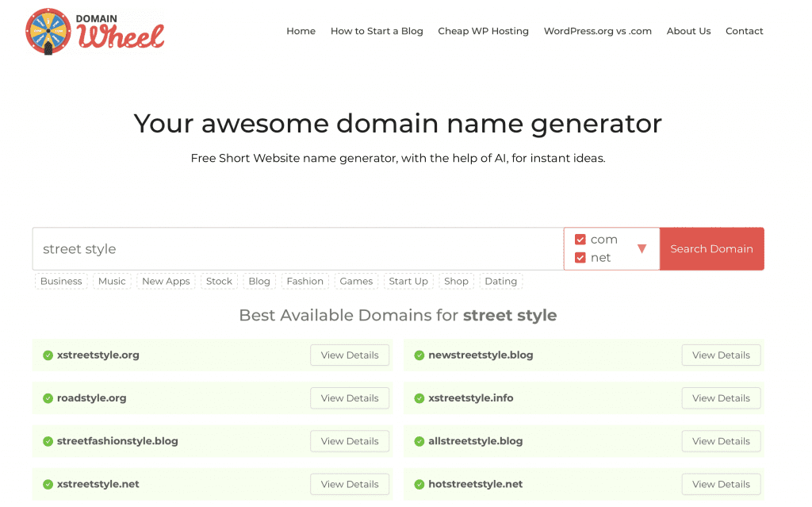Select About Us in the navigation
This screenshot has height=507, width=812.
(x=688, y=31)
